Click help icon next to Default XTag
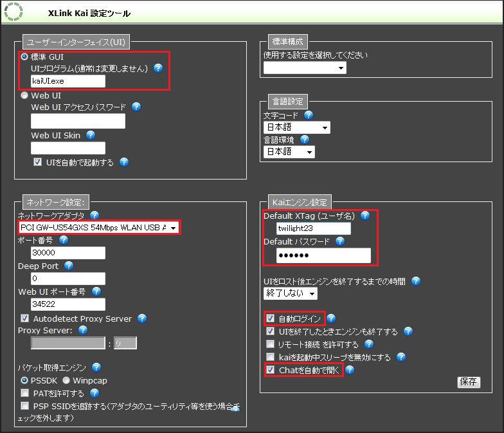Image resolution: width=504 pixels, height=433 pixels. coord(365,216)
